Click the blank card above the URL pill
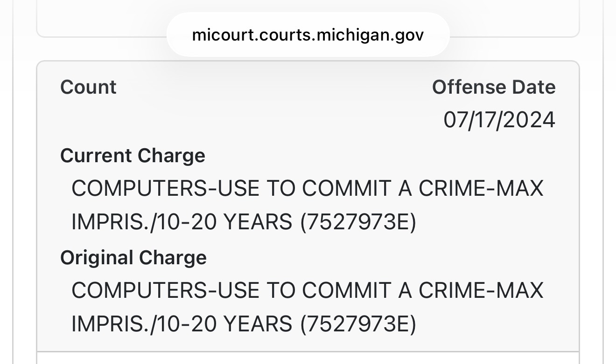Image resolution: width=616 pixels, height=364 pixels. click(x=93, y=19)
